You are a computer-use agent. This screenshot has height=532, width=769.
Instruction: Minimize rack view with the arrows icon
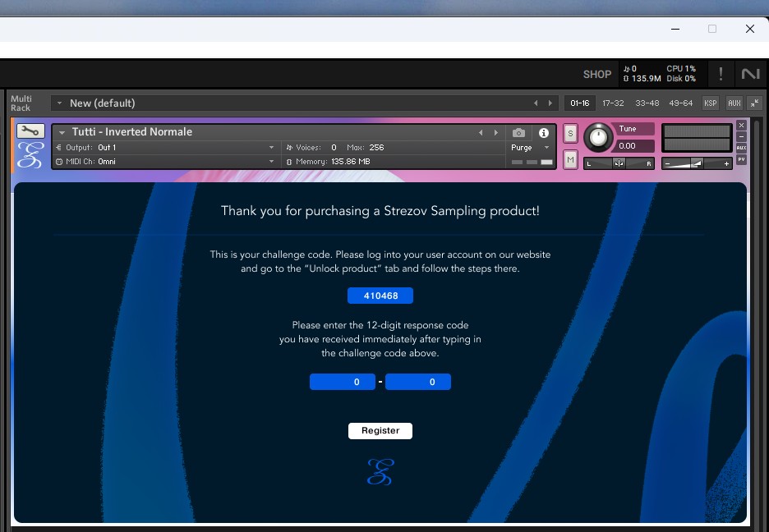(754, 103)
